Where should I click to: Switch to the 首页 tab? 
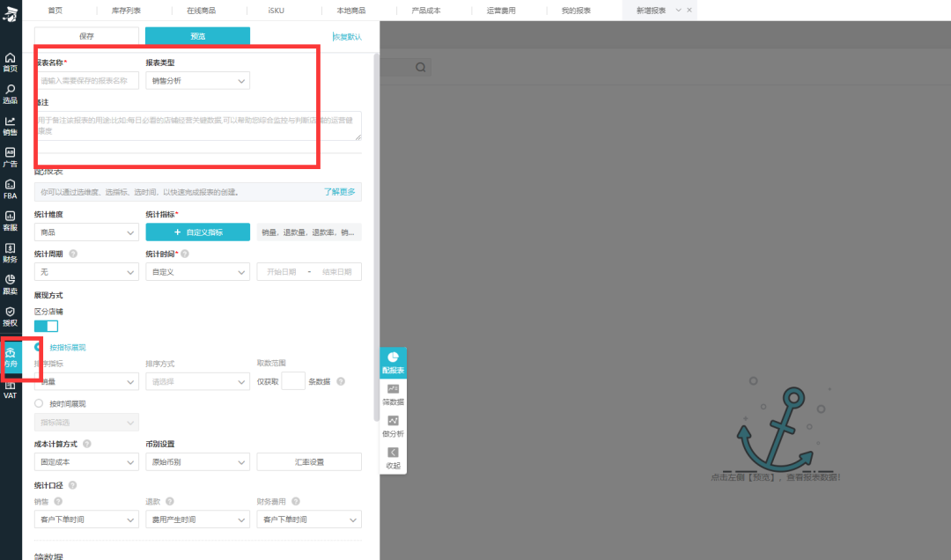coord(55,11)
